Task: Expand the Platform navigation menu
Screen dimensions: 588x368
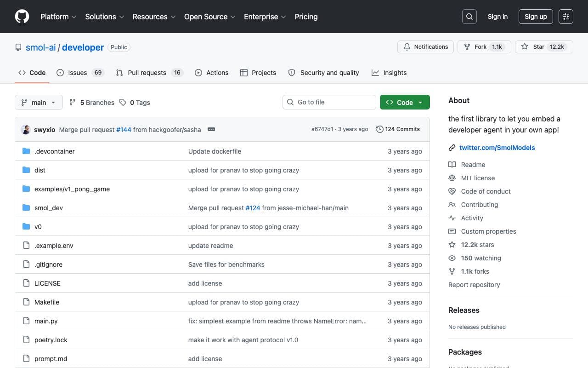Action: click(58, 17)
